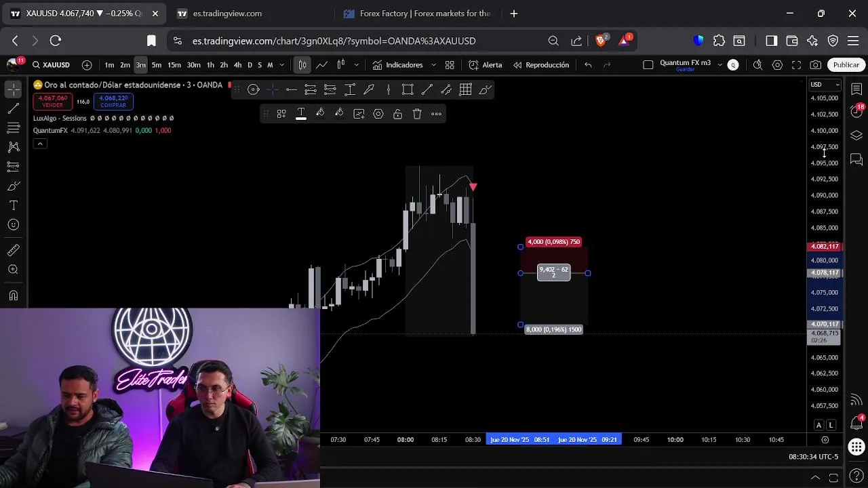Select the Text annotation tool in sidebar
The image size is (868, 488).
(13, 205)
